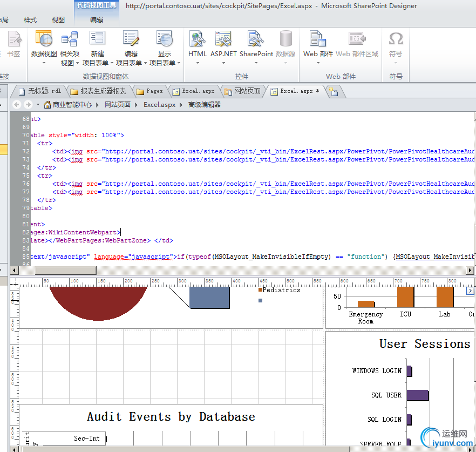Expand the 显示项目表单 dropdown arrow
476x452 pixels.
(179, 63)
